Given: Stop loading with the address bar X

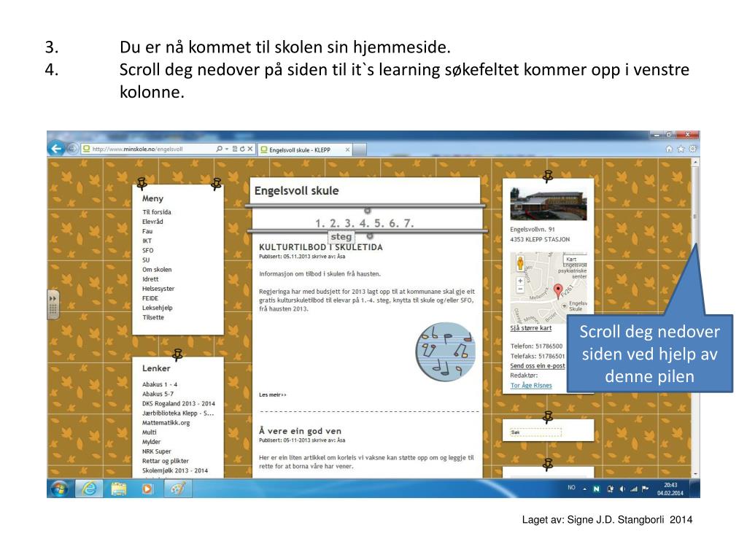Looking at the screenshot, I should click(x=250, y=149).
